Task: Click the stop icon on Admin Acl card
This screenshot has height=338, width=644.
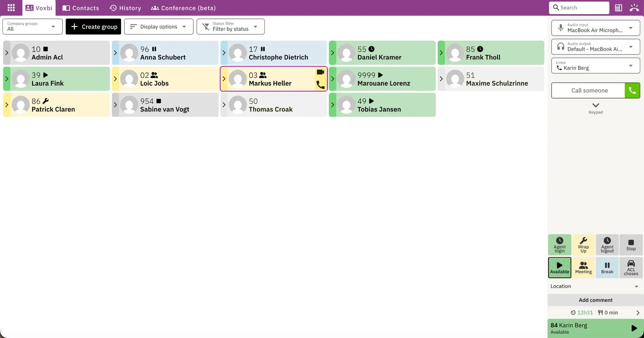Action: point(45,49)
